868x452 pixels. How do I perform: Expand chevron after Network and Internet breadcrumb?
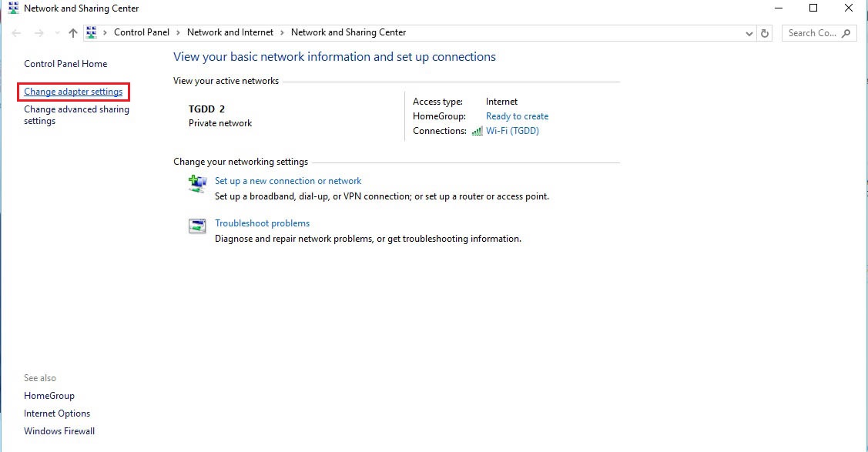click(x=283, y=32)
